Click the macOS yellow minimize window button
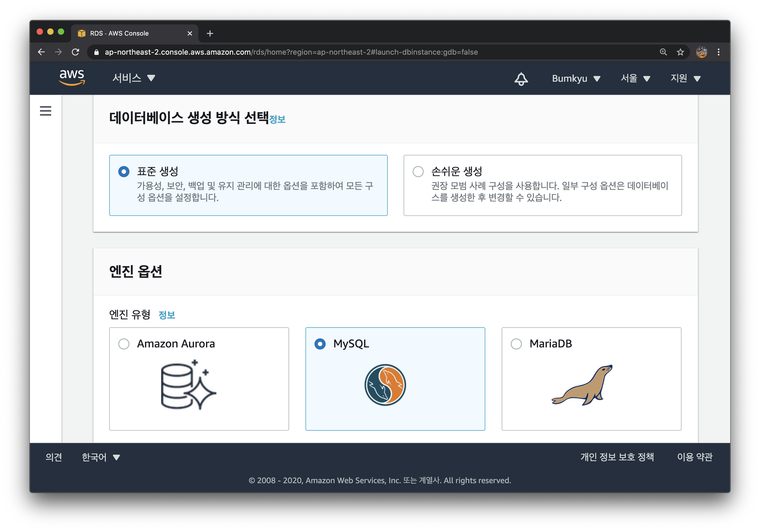 click(50, 32)
